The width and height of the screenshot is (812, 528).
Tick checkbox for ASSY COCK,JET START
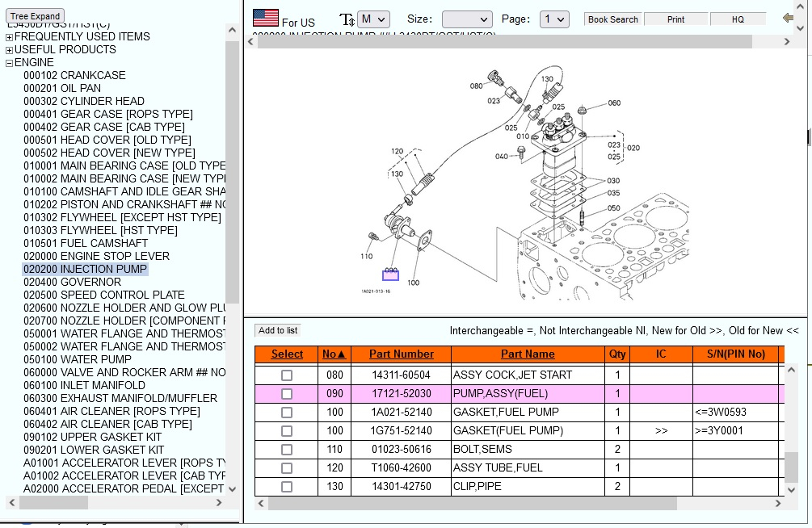click(x=286, y=375)
